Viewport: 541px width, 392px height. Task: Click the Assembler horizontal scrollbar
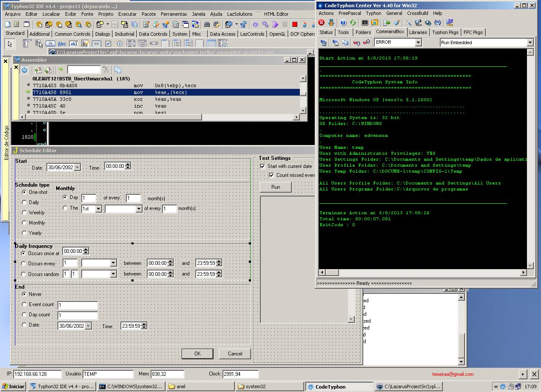click(159, 117)
